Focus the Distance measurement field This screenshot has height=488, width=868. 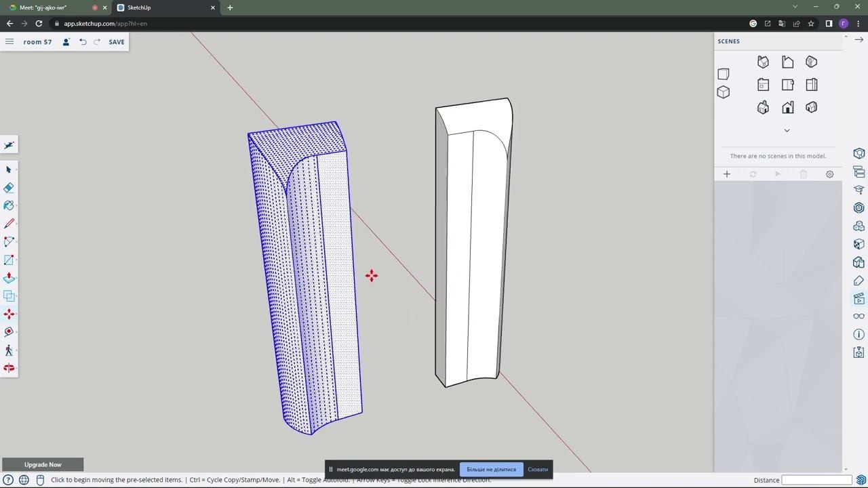tap(816, 480)
